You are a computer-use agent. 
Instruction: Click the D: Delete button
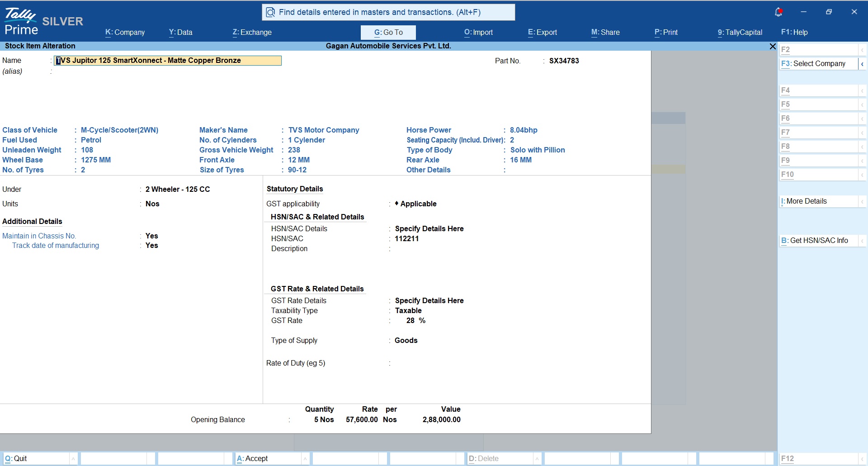(500, 459)
